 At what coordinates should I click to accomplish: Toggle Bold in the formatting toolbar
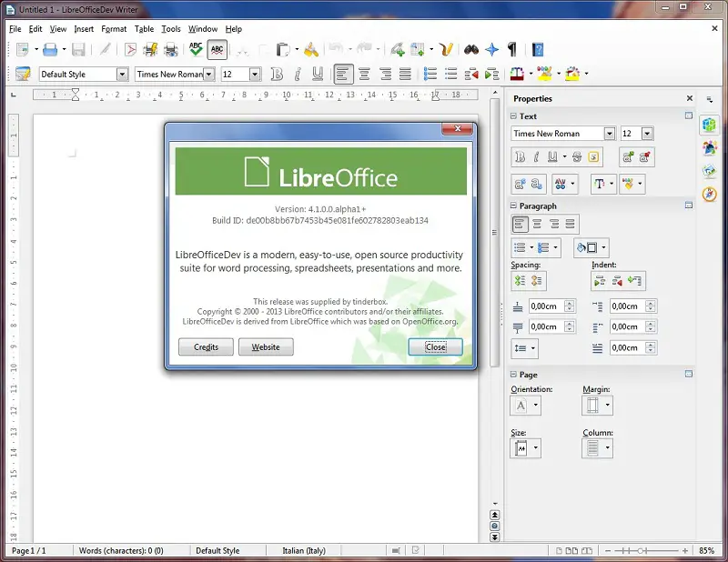pos(277,74)
